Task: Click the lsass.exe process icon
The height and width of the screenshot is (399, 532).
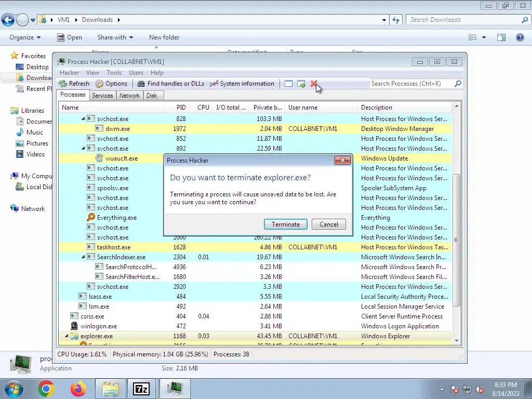Action: 83,296
